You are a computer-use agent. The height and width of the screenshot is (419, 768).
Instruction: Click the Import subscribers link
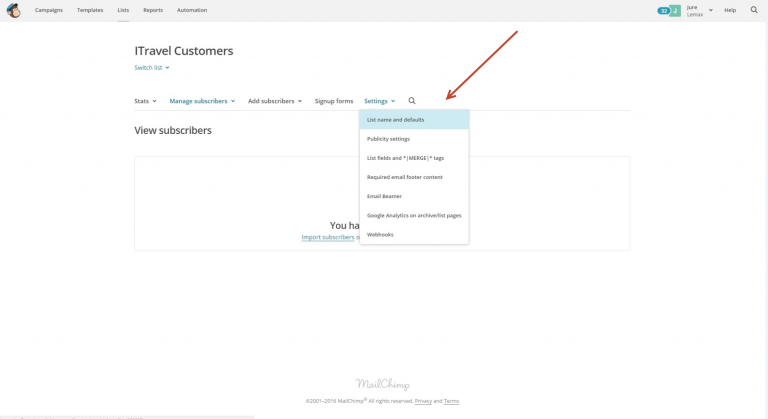tap(328, 237)
